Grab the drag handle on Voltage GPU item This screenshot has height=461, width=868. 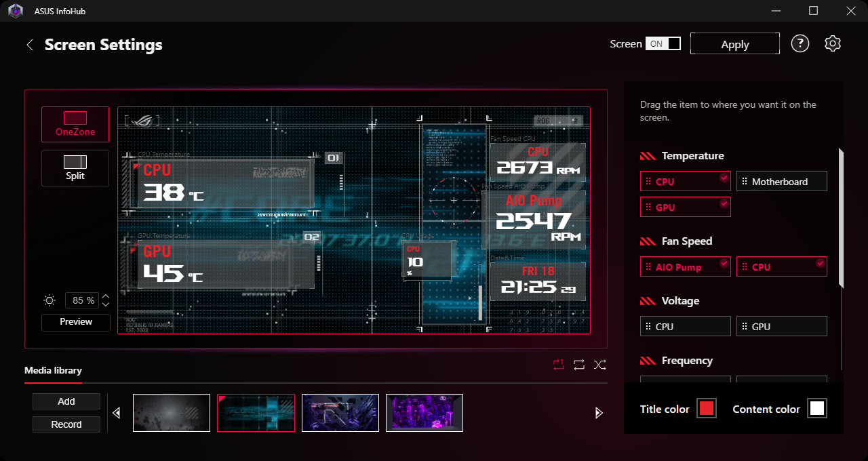(745, 327)
